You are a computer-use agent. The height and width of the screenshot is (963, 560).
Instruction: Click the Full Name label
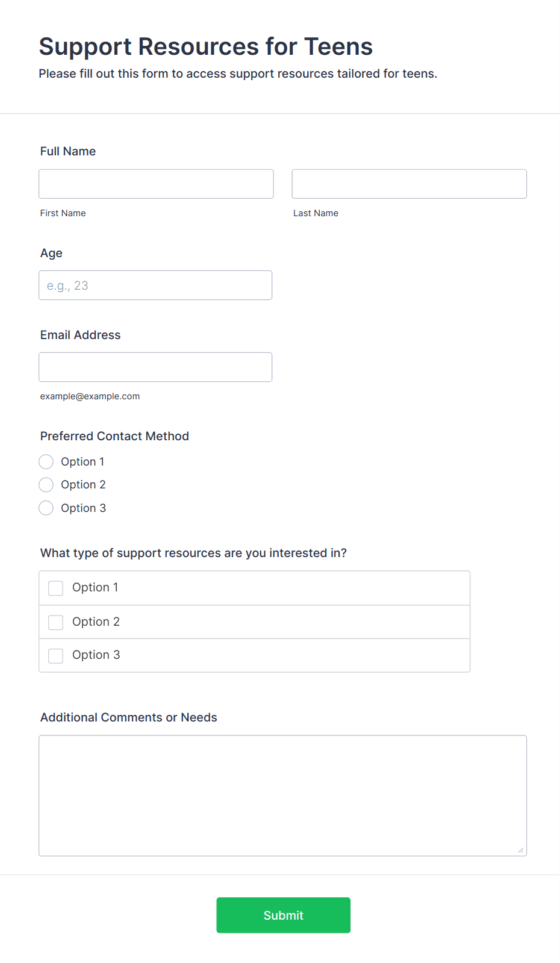[68, 151]
